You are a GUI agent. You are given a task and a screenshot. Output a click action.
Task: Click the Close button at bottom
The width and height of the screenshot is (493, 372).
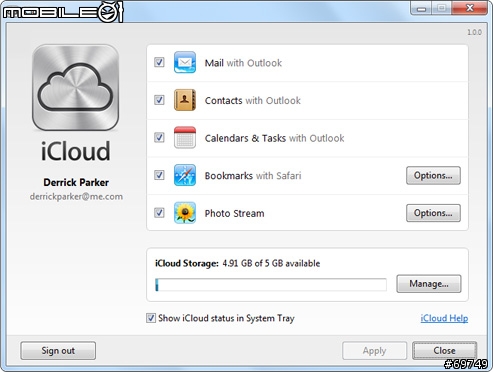[x=444, y=351]
